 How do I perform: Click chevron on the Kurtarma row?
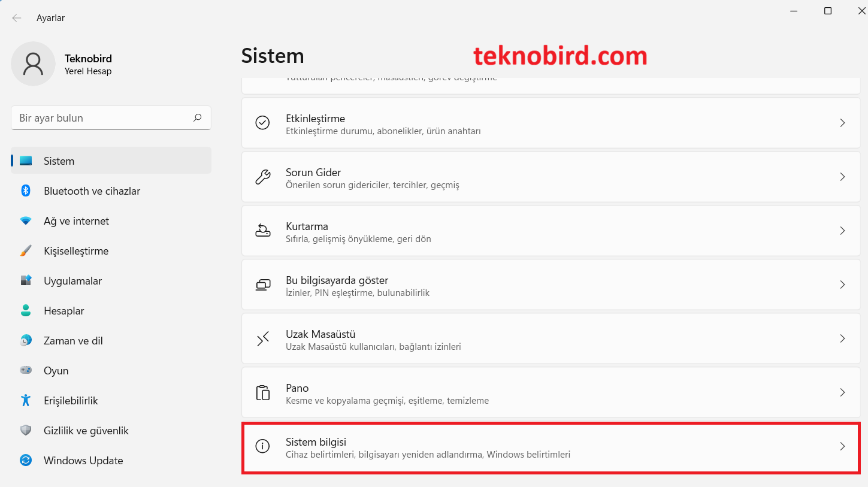[842, 231]
